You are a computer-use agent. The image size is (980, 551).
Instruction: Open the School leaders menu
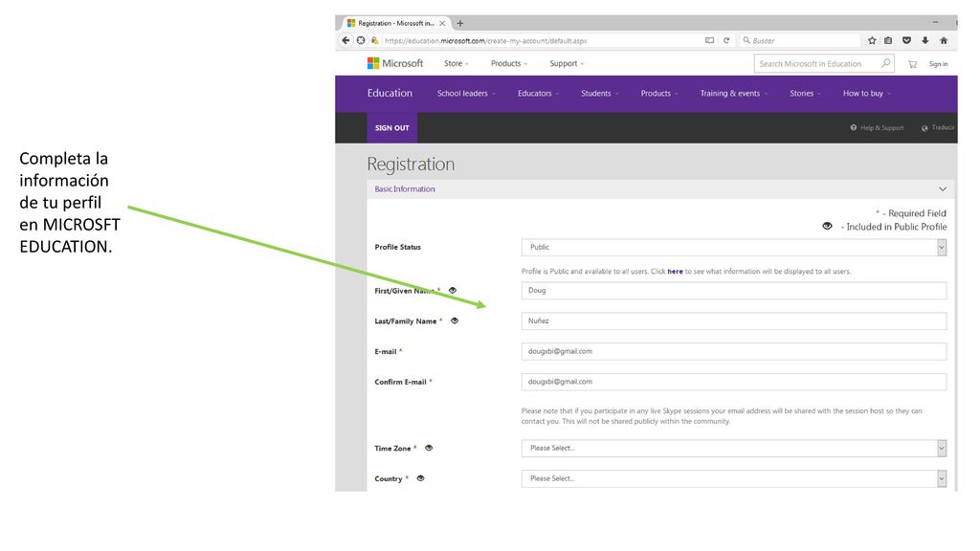point(466,93)
